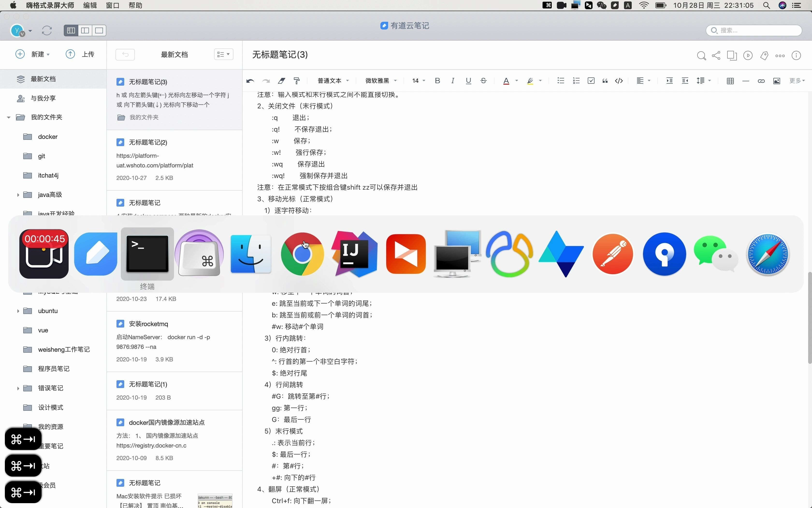Expand the java高级 folder
Viewport: 812px width, 508px height.
pos(18,195)
